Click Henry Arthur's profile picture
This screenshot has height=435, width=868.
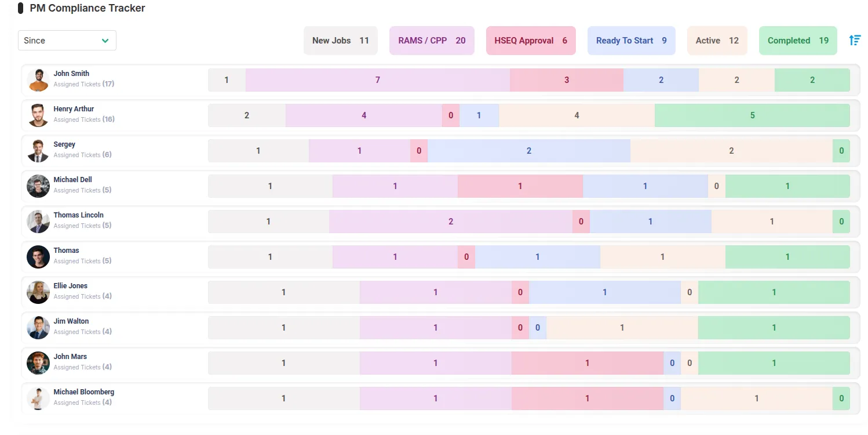pos(38,115)
